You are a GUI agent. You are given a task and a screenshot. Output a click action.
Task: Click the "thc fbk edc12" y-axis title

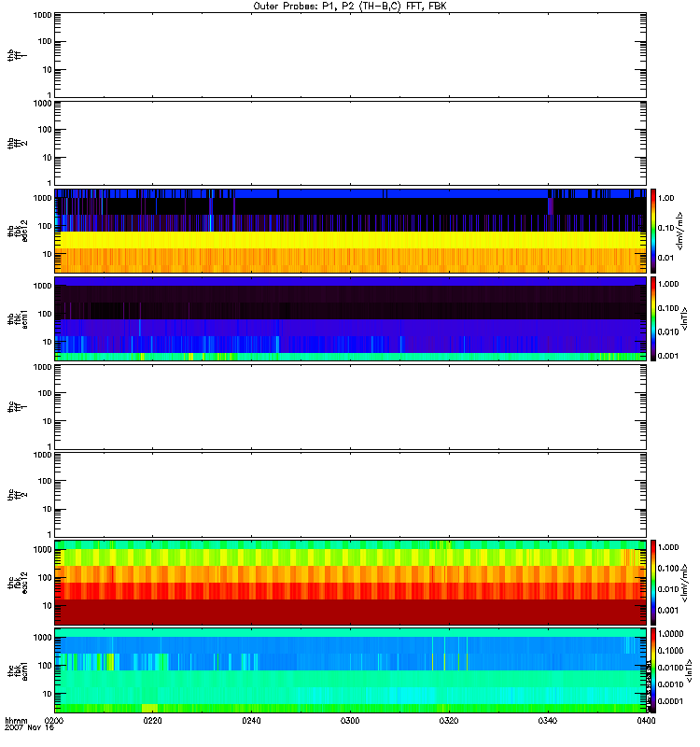tap(18, 583)
